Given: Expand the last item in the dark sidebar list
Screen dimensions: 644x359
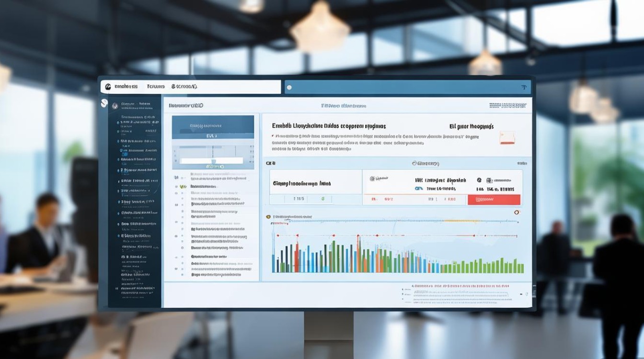Looking at the screenshot, I should click(139, 289).
